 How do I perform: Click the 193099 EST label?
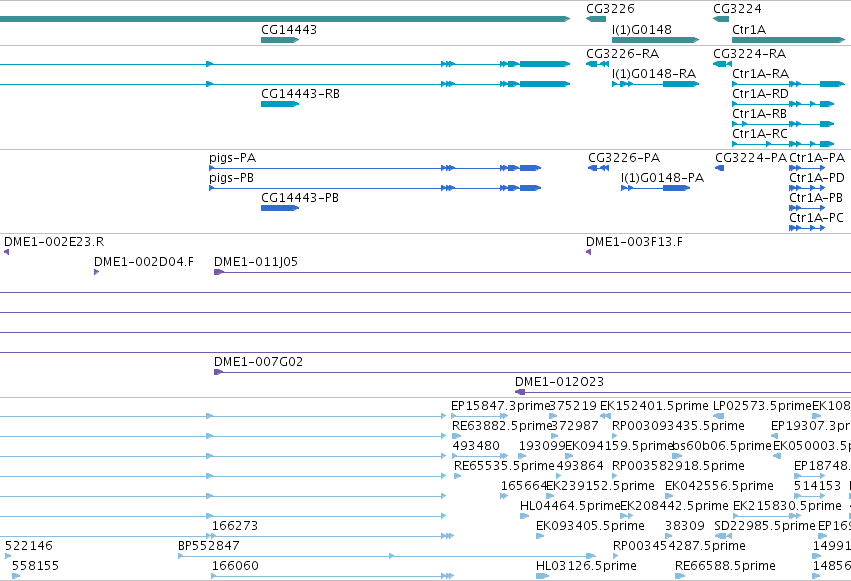point(542,446)
